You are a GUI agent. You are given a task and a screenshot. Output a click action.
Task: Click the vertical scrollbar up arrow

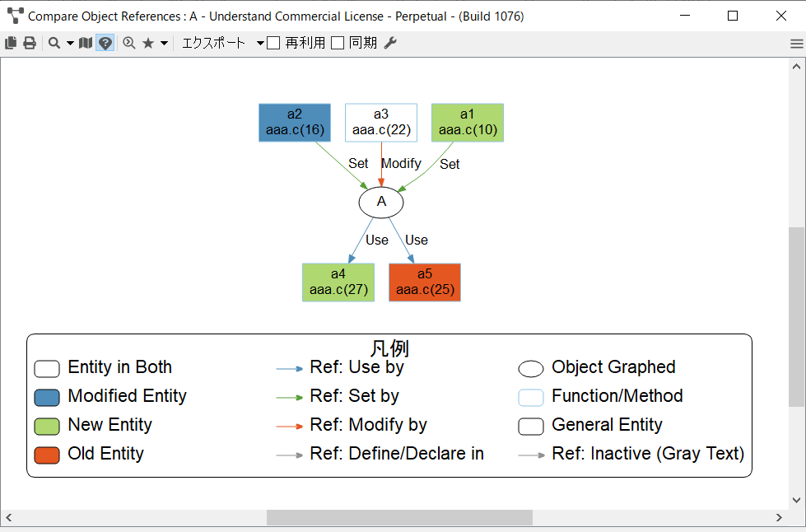pos(796,67)
